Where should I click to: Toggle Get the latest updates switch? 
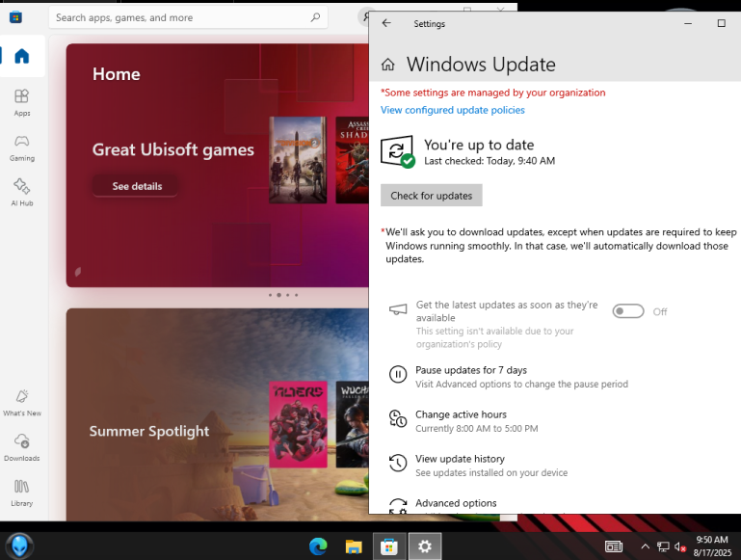pos(628,311)
